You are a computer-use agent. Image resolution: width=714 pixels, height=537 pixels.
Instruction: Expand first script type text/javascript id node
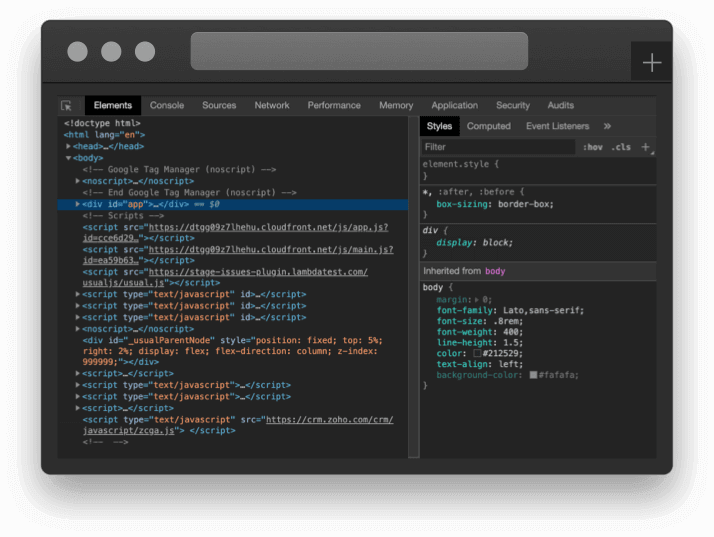(x=78, y=294)
